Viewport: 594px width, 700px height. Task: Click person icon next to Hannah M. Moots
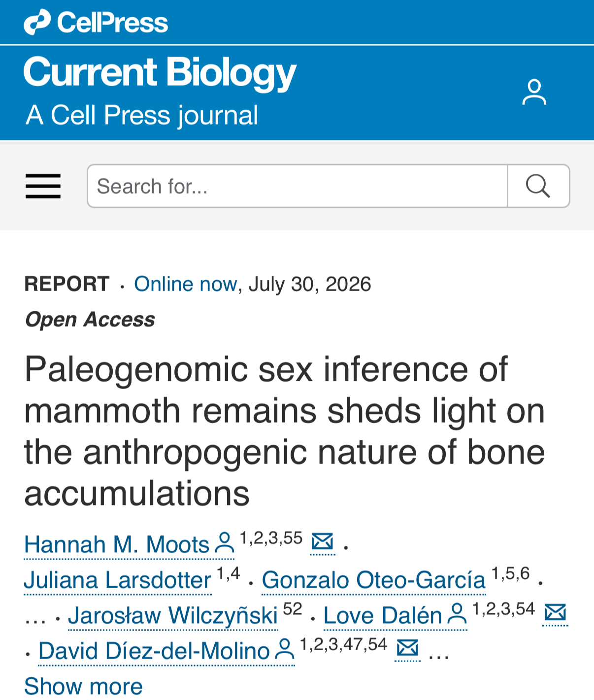[225, 543]
